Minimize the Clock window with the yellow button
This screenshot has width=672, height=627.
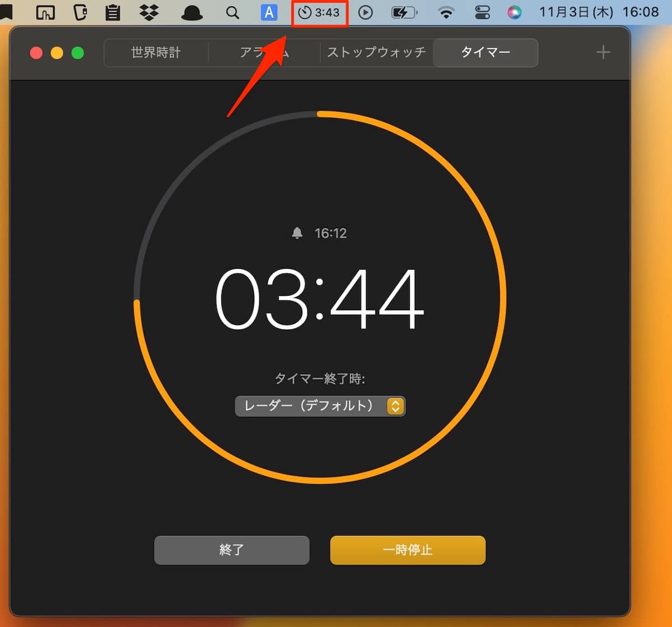coord(57,53)
